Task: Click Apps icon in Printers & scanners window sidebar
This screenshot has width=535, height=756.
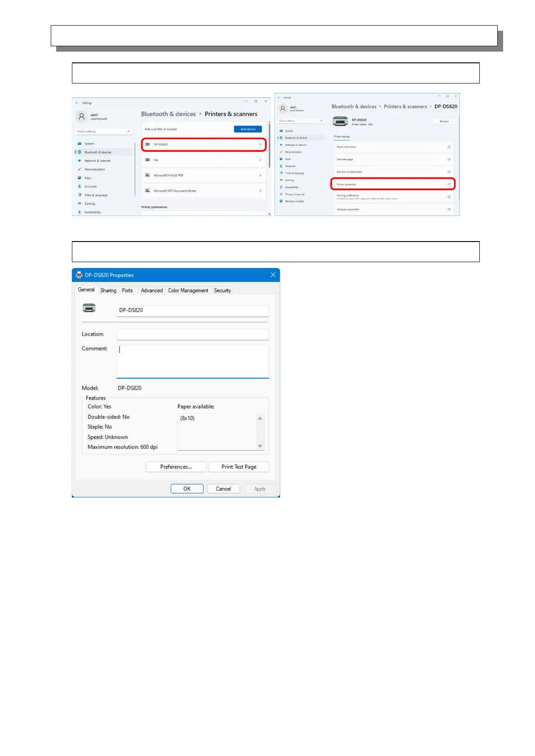Action: [x=80, y=178]
